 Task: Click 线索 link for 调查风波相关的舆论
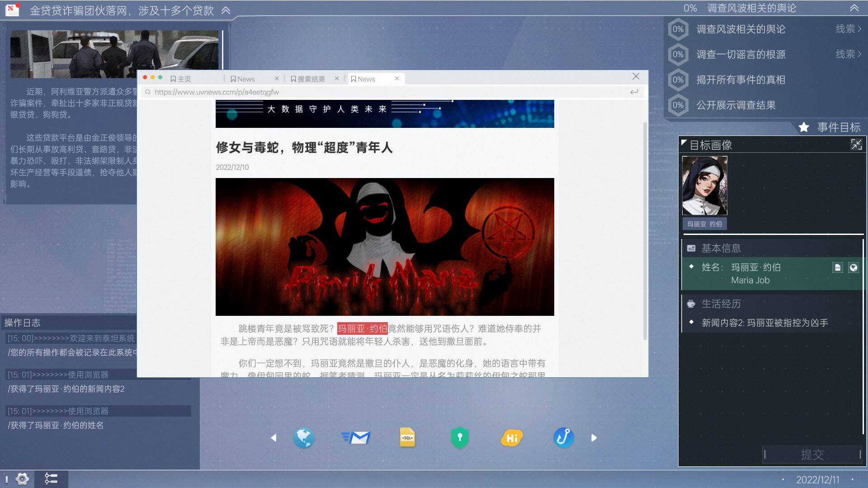click(848, 29)
